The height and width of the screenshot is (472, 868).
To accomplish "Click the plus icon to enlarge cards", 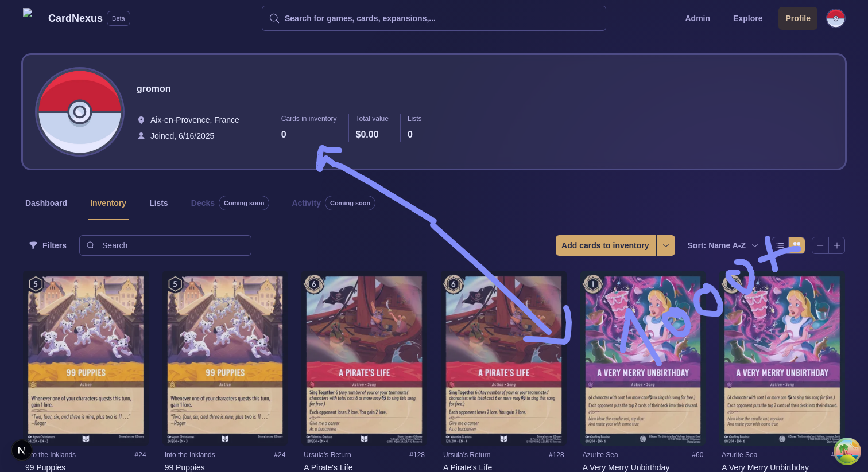I will point(837,245).
